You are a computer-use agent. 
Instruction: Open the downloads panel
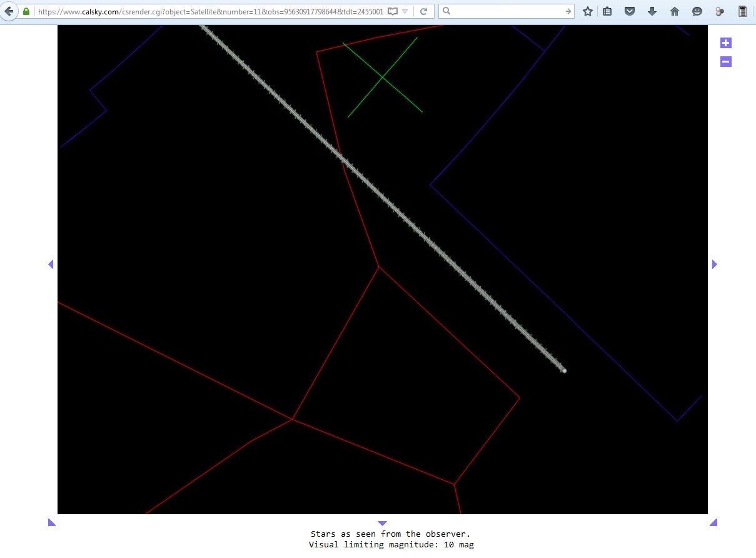652,11
